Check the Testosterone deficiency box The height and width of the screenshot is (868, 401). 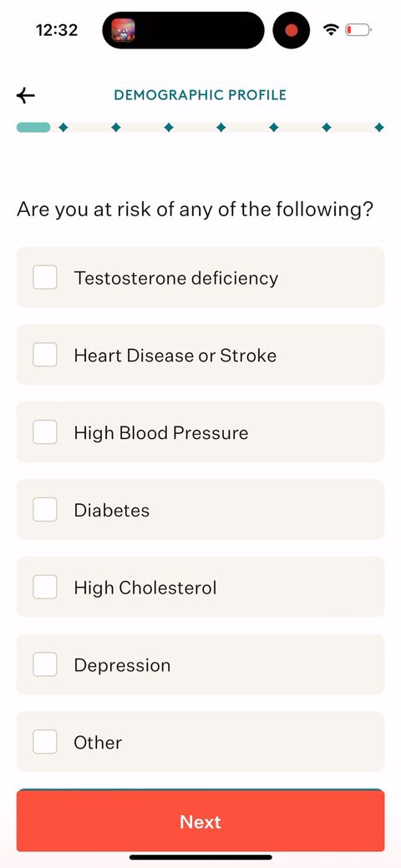(x=45, y=277)
